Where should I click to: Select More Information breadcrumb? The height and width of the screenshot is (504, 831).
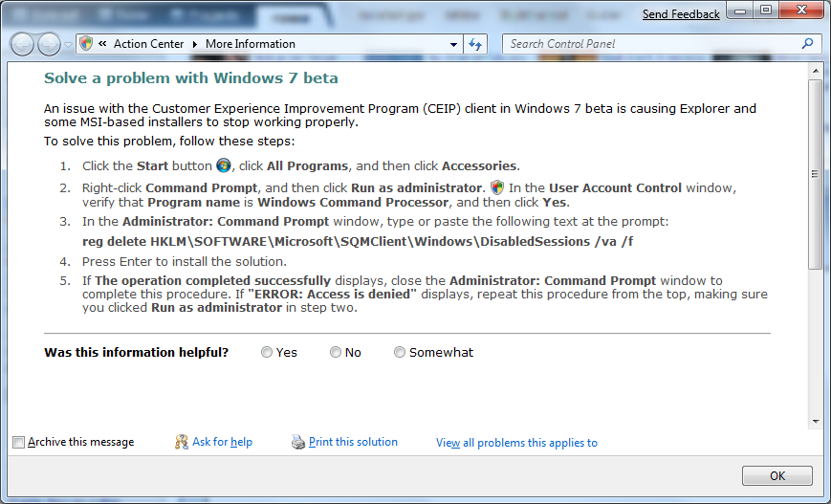point(251,44)
